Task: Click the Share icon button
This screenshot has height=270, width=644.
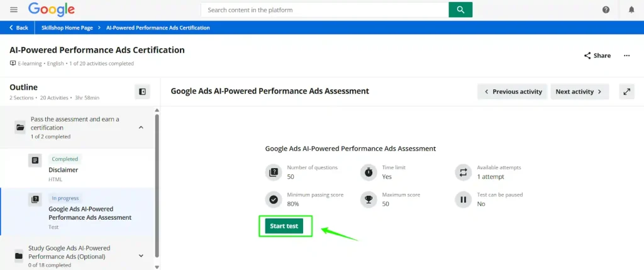Action: coord(597,55)
